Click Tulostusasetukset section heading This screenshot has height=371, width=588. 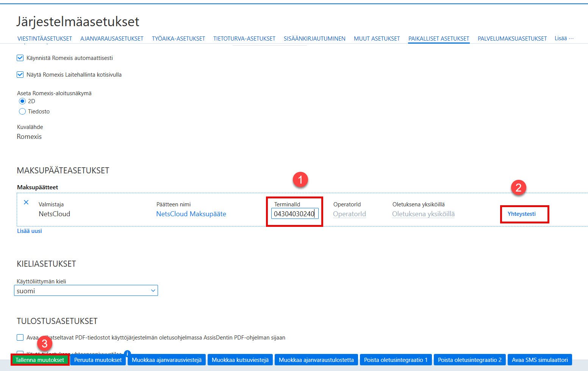coord(57,321)
